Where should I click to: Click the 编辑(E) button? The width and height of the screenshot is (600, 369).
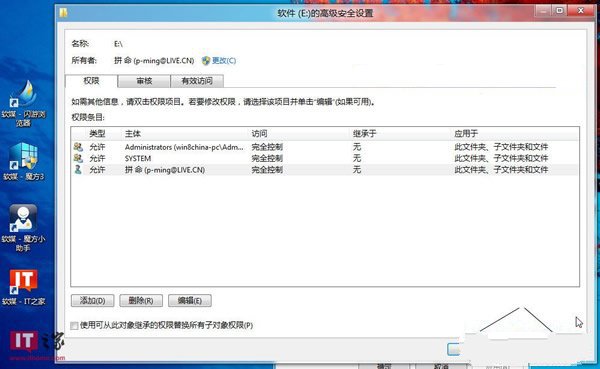[189, 300]
